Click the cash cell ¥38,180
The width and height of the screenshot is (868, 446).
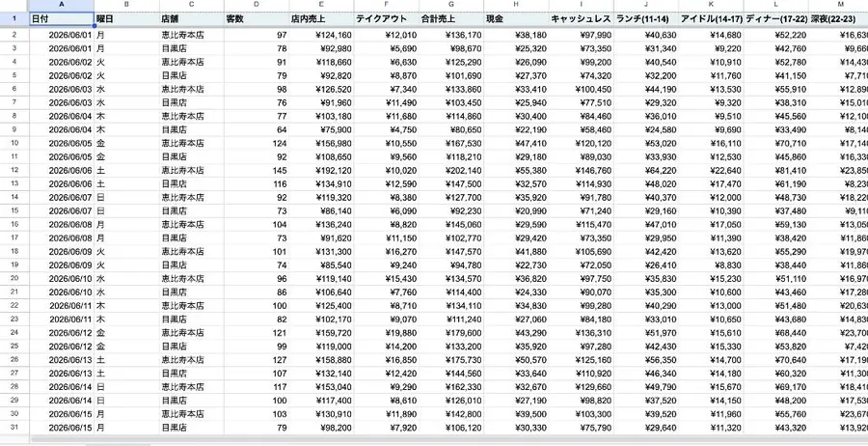[517, 35]
